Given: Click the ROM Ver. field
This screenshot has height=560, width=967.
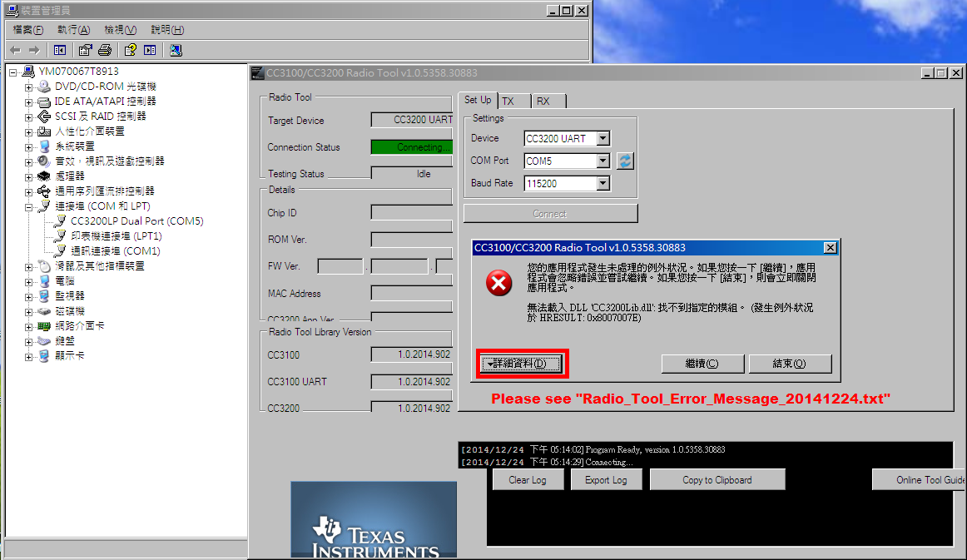Looking at the screenshot, I should click(x=412, y=240).
